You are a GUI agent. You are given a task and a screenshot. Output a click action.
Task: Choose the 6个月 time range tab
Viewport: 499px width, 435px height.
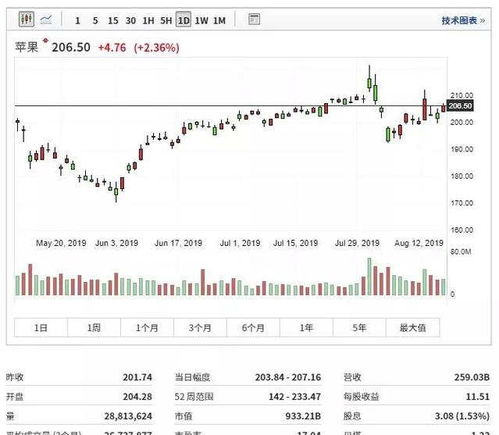pos(253,328)
